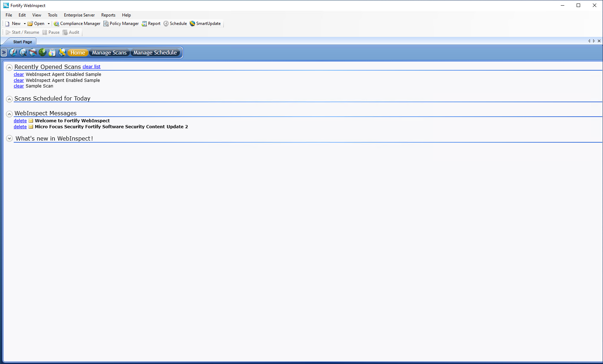The width and height of the screenshot is (603, 364).
Task: Collapse the Scans Scheduled for Today section
Action: (9, 99)
